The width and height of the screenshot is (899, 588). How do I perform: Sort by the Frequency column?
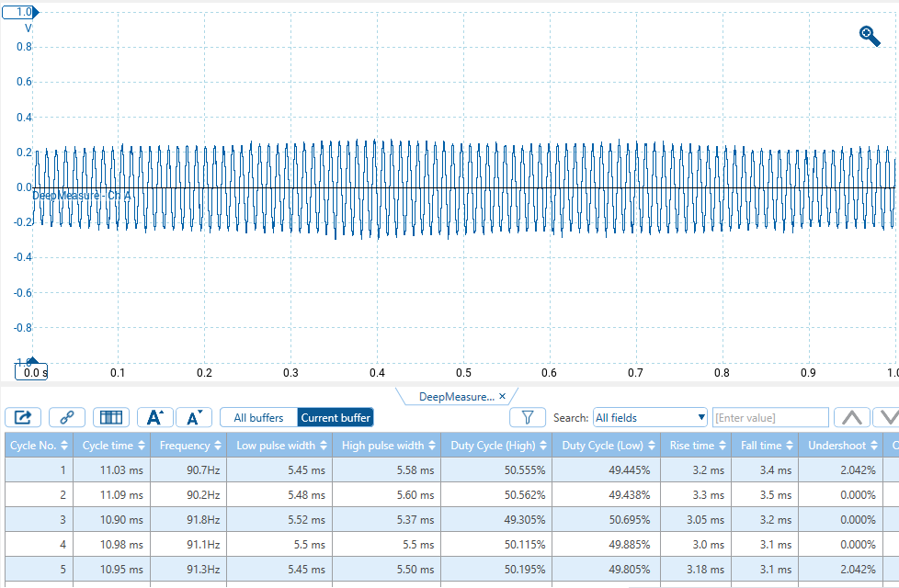pos(190,446)
